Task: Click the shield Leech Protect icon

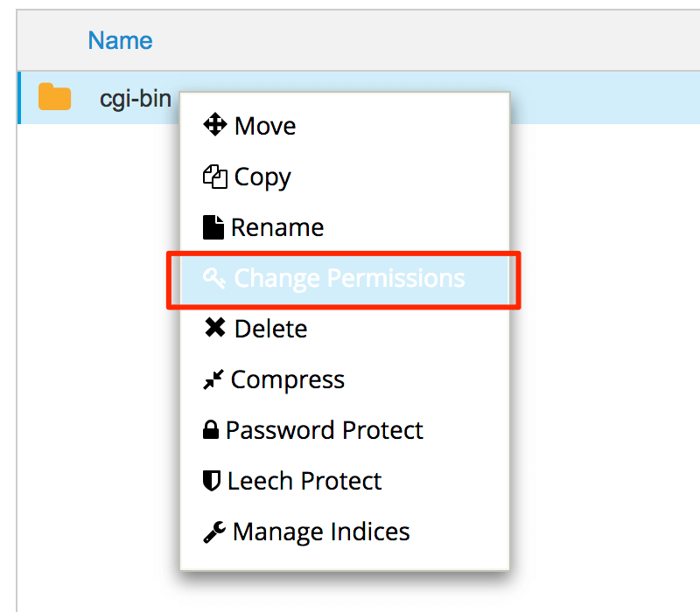Action: pos(212,482)
